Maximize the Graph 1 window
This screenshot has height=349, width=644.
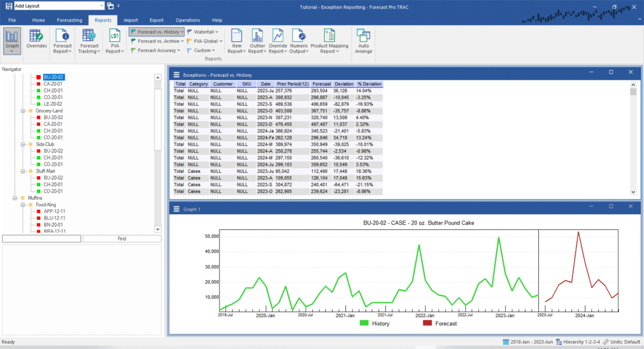[x=611, y=206]
